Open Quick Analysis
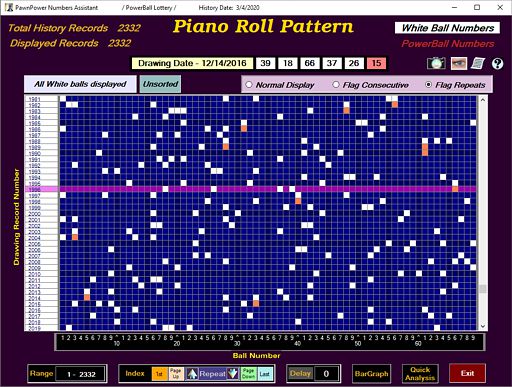Image resolution: width=512 pixels, height=387 pixels. point(420,374)
